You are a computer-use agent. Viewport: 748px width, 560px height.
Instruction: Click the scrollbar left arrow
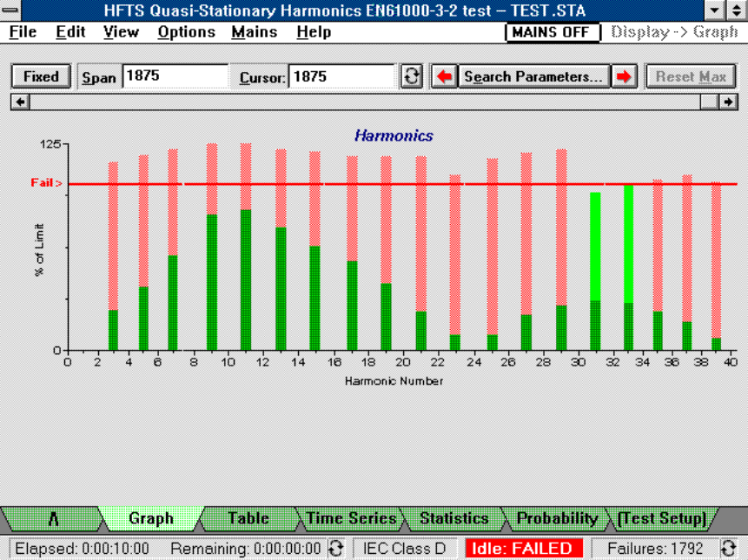point(18,101)
